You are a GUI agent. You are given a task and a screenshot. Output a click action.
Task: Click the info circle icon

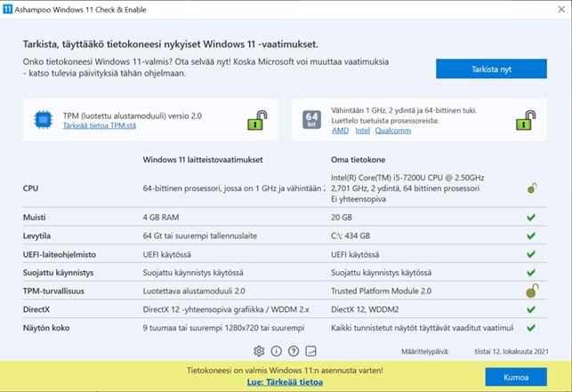coord(276,351)
